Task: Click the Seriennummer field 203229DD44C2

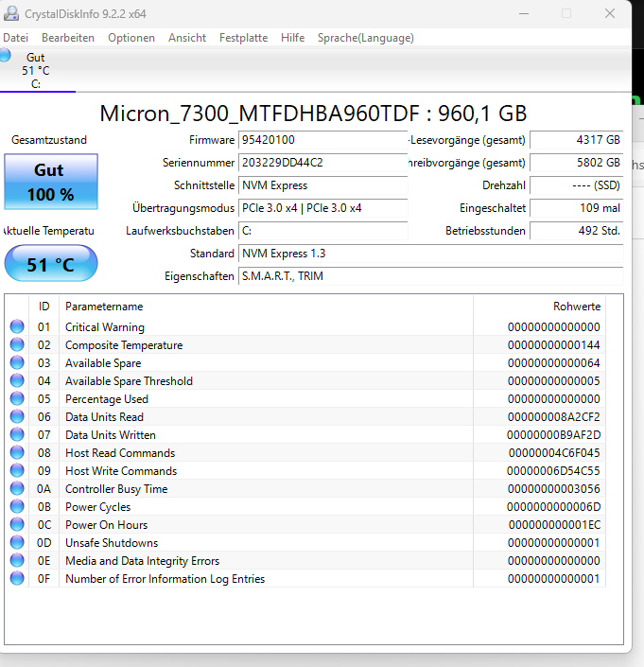Action: click(323, 163)
